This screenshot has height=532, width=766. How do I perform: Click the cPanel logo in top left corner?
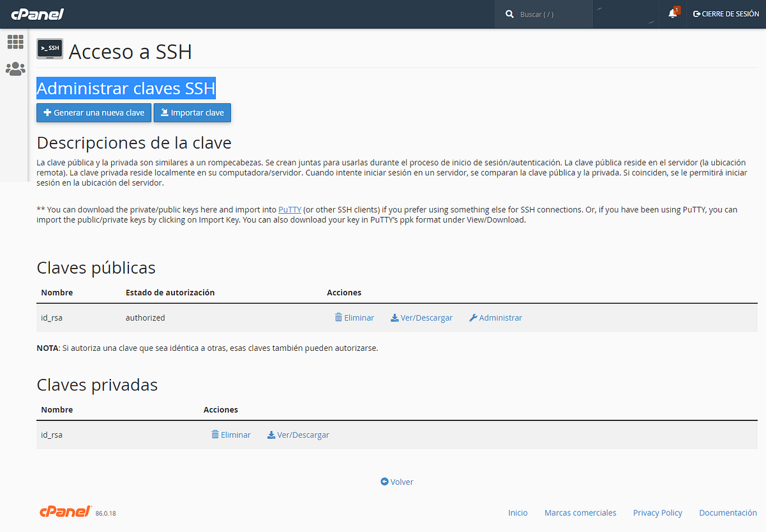pyautogui.click(x=36, y=13)
